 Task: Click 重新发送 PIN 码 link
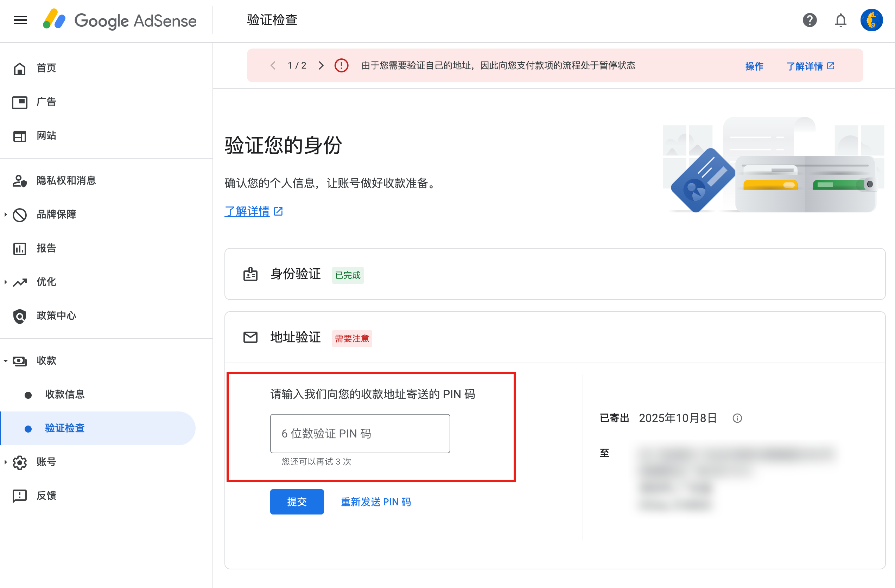[376, 502]
